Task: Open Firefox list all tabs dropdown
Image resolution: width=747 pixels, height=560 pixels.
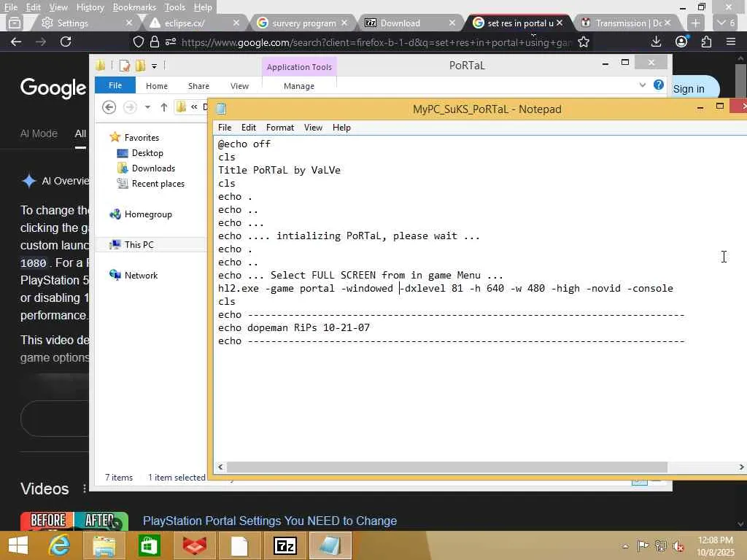Action: point(726,23)
